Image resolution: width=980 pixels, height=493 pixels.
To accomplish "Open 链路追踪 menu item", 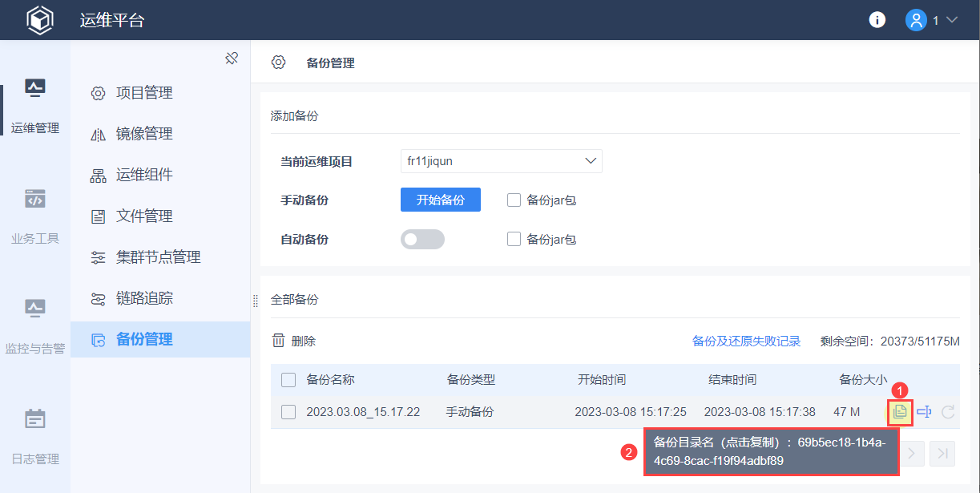I will [160, 298].
